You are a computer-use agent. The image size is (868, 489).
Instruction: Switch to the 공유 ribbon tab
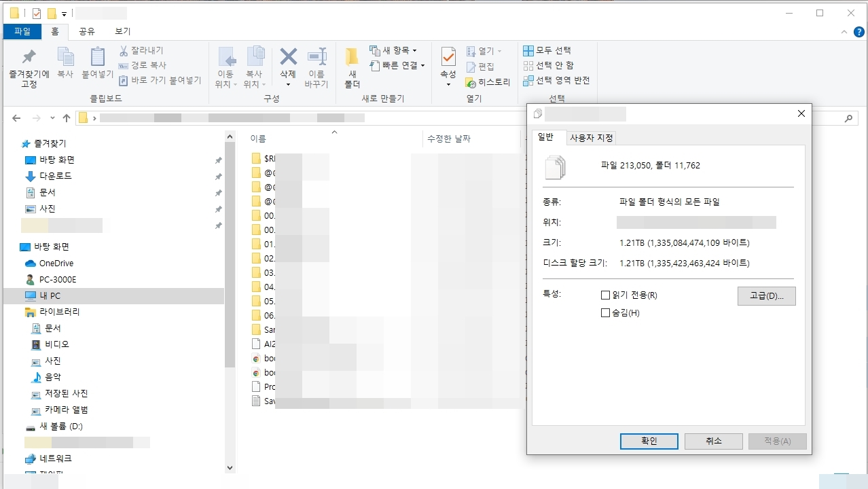click(87, 31)
